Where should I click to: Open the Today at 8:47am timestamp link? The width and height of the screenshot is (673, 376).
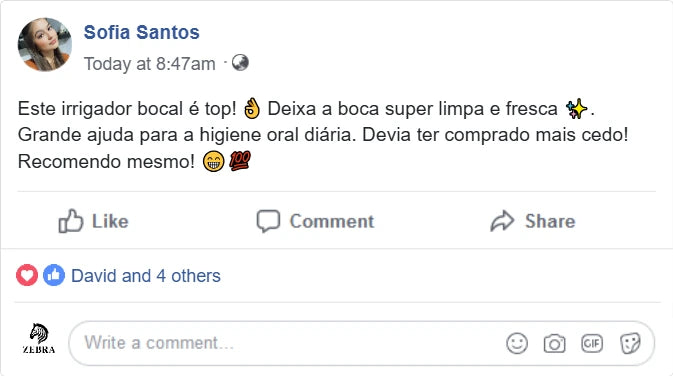coord(149,64)
